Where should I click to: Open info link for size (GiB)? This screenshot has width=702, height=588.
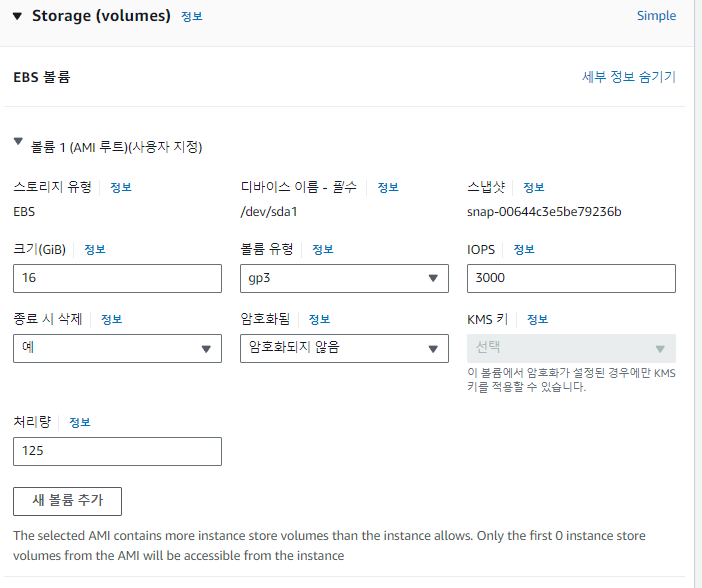(x=94, y=249)
